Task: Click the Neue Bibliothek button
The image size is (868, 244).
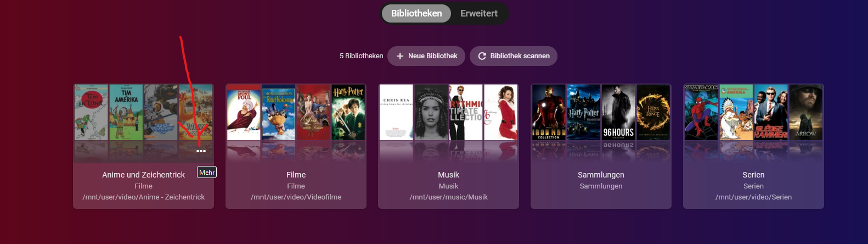Action: 426,56
